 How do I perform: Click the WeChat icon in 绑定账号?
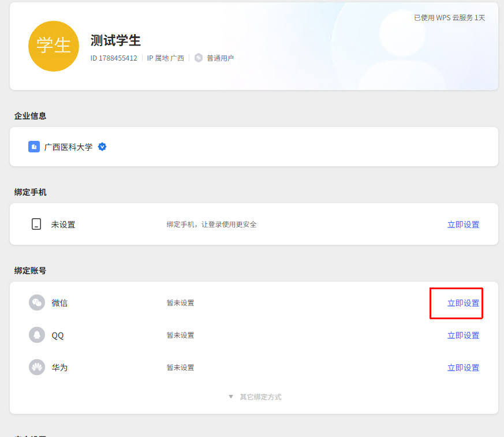tap(37, 302)
